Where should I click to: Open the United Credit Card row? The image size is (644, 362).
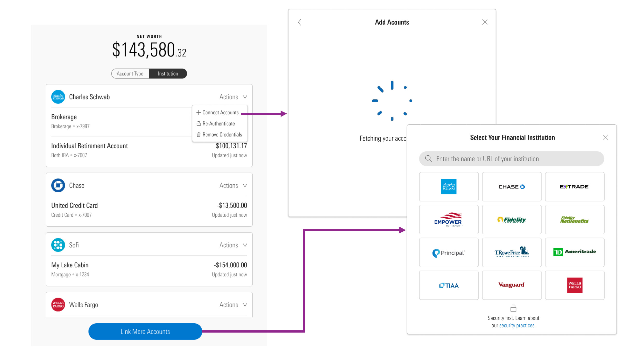click(149, 210)
